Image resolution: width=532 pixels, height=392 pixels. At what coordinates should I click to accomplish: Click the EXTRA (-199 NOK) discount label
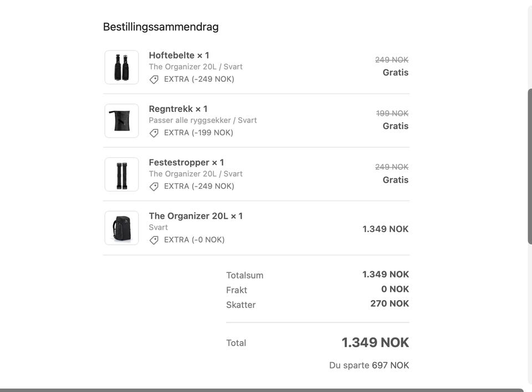198,132
